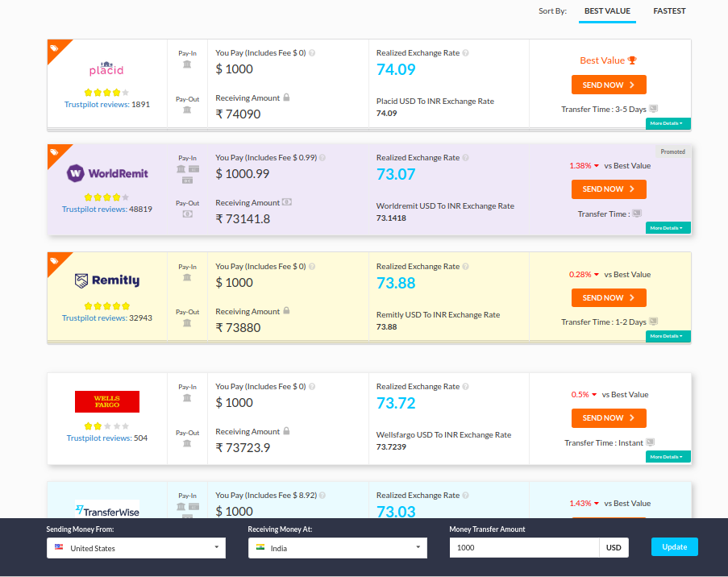This screenshot has width=728, height=577.
Task: Sort results by Fastest tab
Action: (669, 11)
